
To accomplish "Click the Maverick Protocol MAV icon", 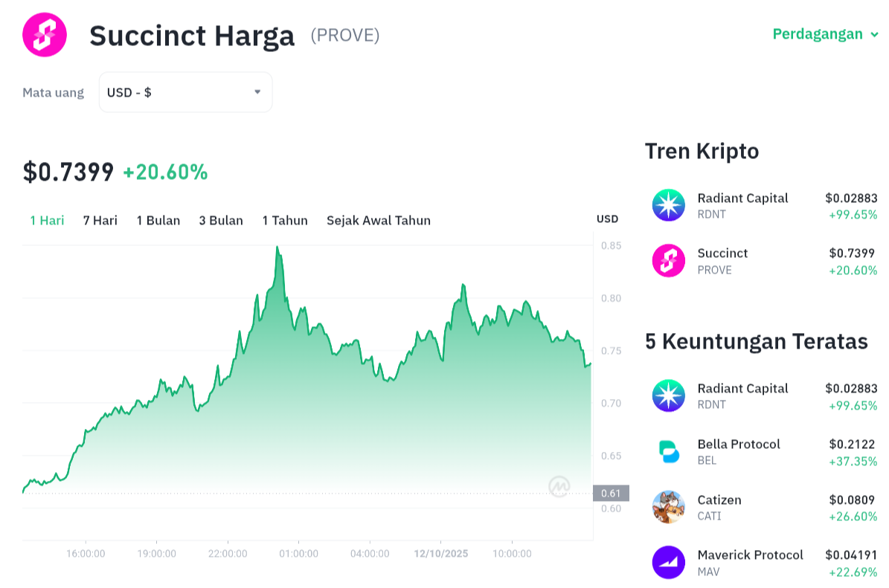I will 668,563.
